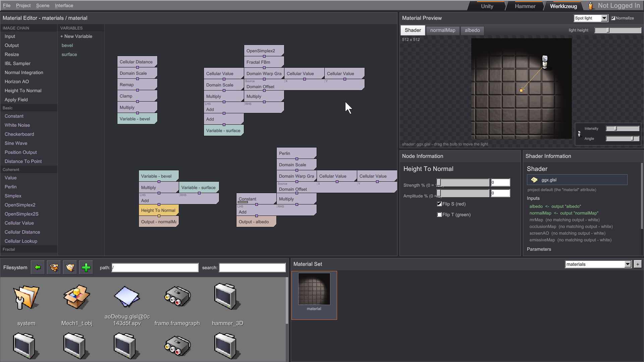Click the ggx.glsl shader entry
This screenshot has height=362, width=644.
pos(577,180)
